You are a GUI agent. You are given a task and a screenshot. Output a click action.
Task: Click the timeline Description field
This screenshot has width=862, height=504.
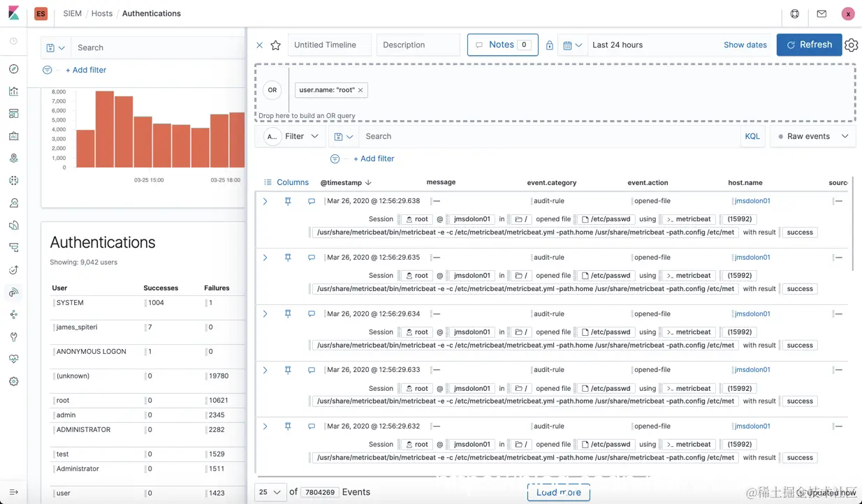click(x=418, y=45)
